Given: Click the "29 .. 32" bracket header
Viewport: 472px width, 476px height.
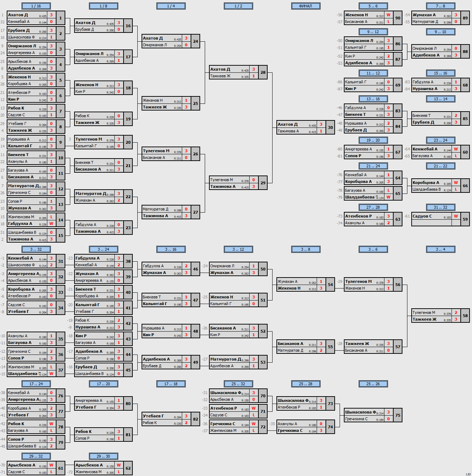Looking at the screenshot, I should click(36, 456).
